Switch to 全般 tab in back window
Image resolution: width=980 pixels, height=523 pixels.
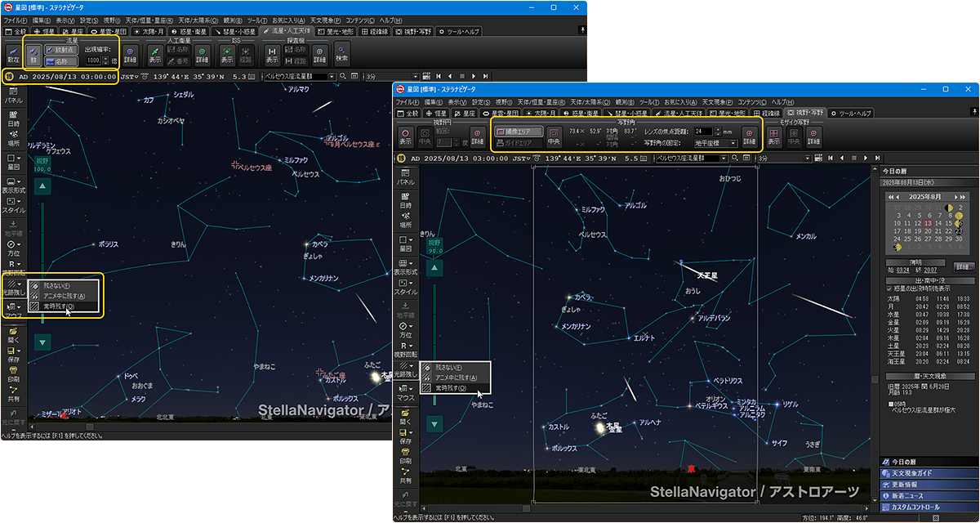click(x=16, y=31)
